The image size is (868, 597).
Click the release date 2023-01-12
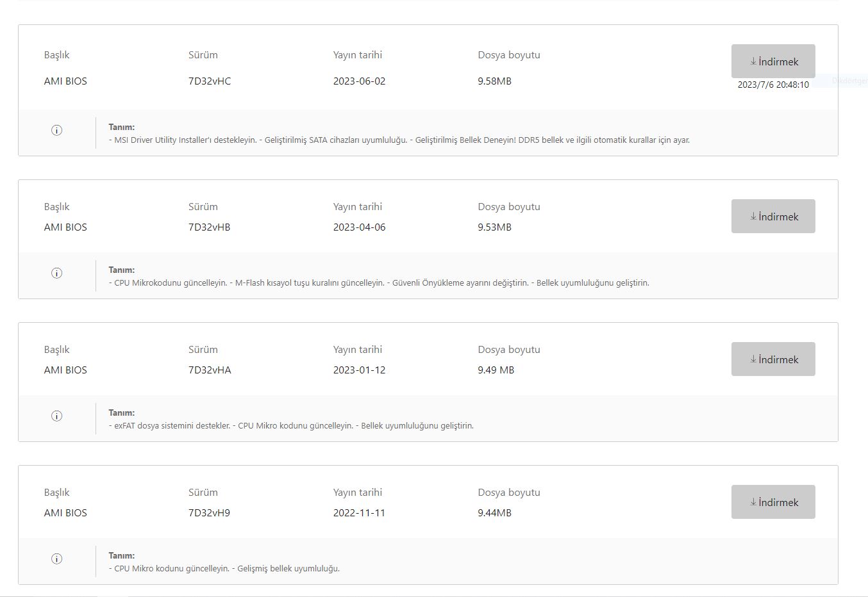pyautogui.click(x=359, y=370)
